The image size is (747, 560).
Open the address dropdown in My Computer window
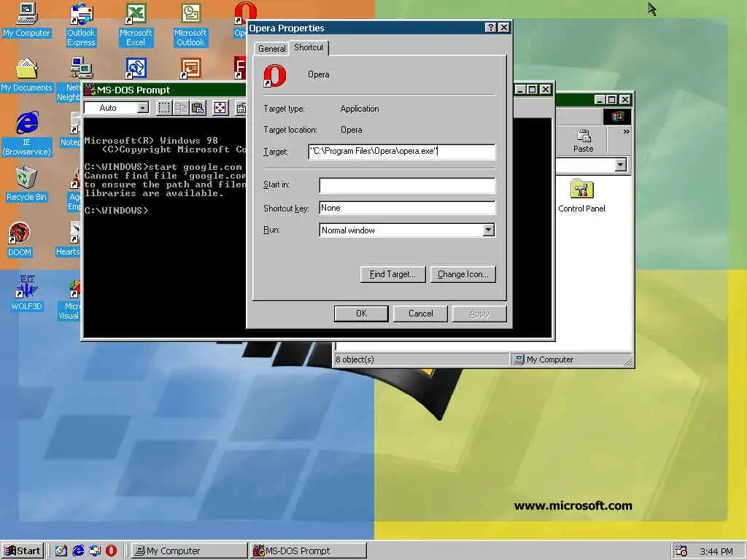(x=620, y=166)
